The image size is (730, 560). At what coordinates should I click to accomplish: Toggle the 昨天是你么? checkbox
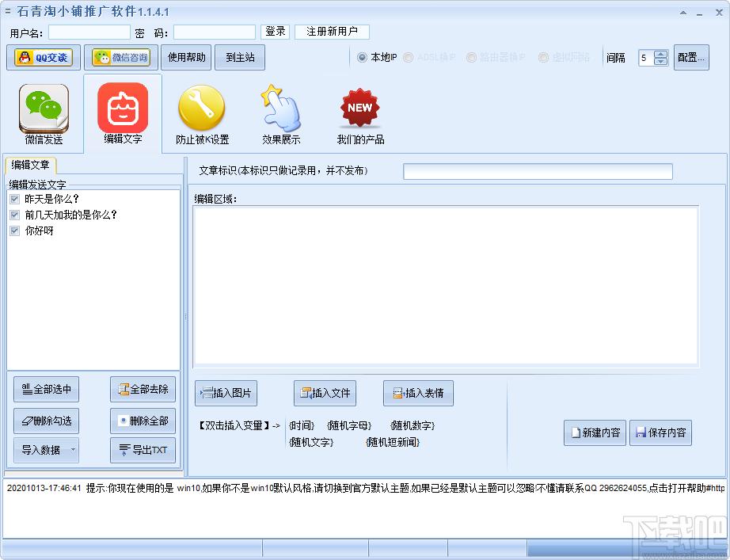point(15,200)
